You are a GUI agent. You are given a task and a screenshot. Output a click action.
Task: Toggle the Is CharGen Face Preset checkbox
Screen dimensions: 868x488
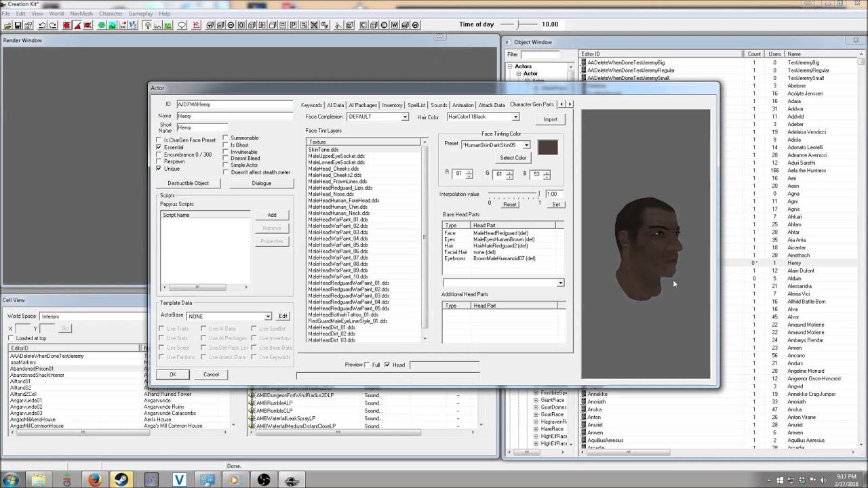point(159,140)
